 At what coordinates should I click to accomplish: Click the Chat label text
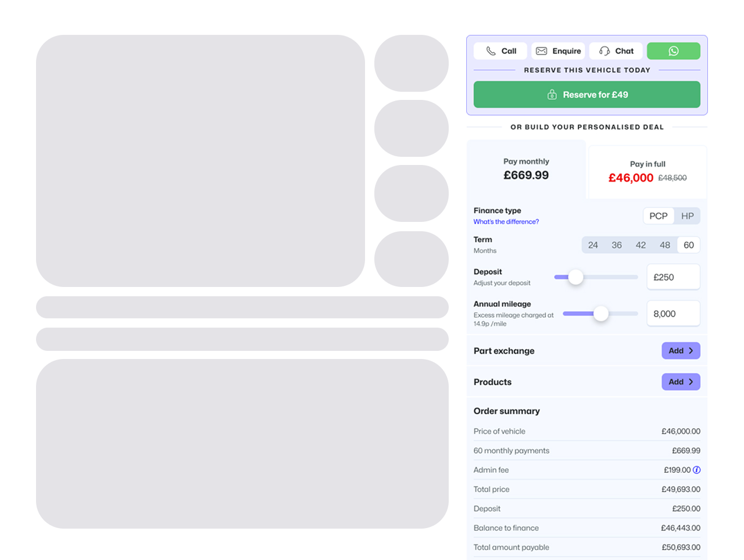pos(624,51)
